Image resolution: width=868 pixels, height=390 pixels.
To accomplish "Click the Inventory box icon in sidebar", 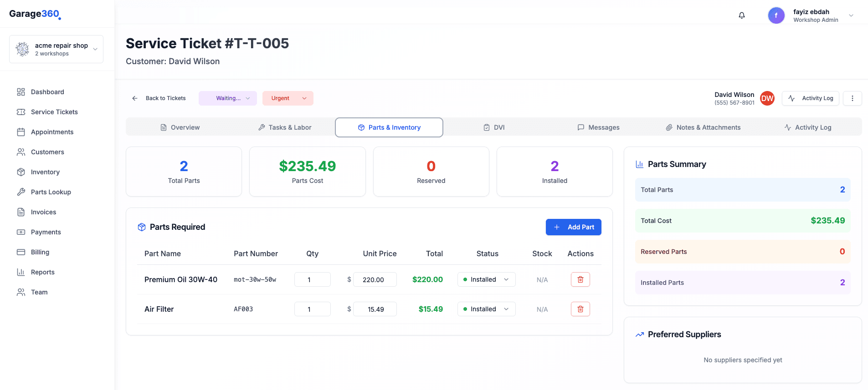I will [21, 172].
